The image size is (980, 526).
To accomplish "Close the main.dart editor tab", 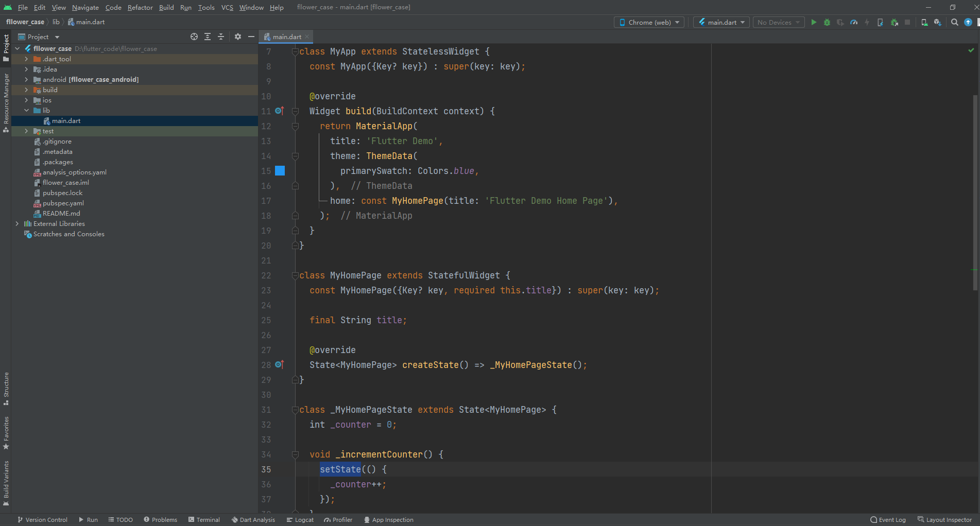I will click(x=307, y=37).
